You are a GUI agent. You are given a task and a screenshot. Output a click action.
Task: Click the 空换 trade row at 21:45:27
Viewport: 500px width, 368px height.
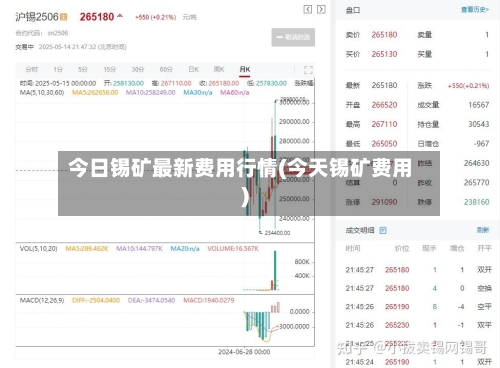(418, 288)
